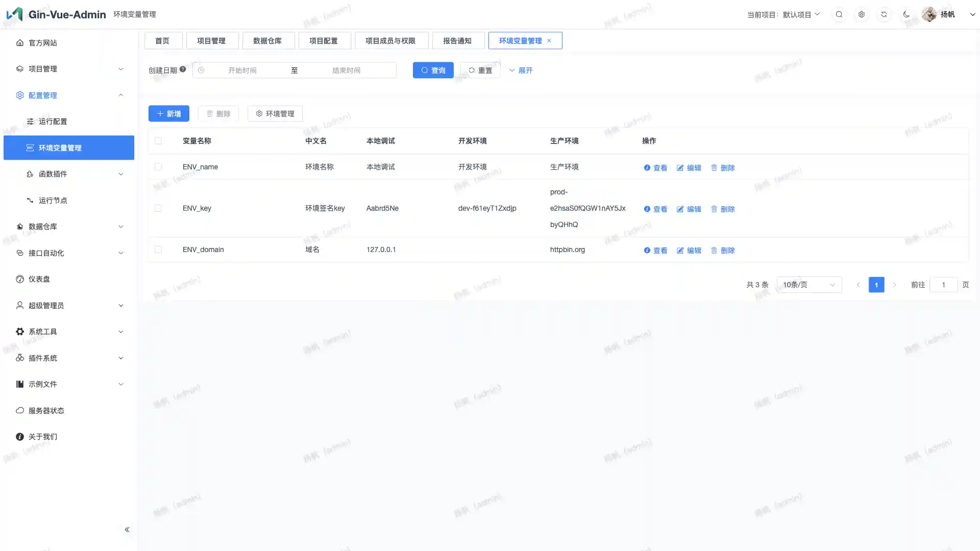Open 当前项目 默认项目 dropdown

pos(801,14)
